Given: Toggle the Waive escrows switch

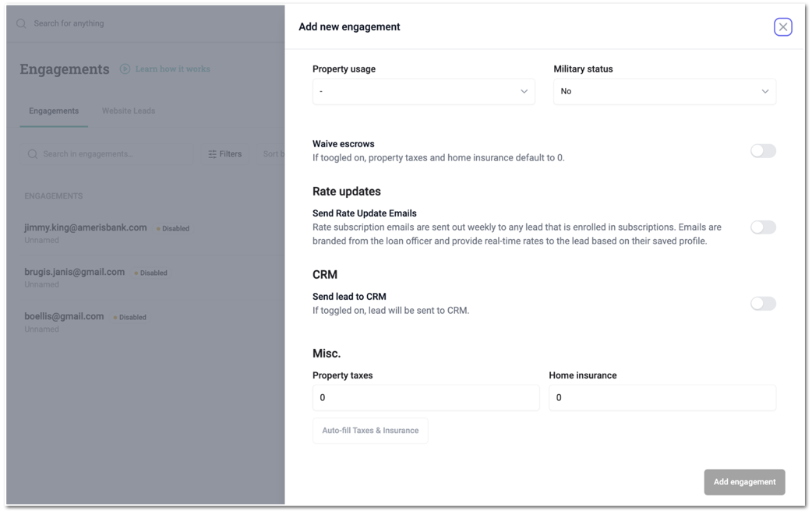Looking at the screenshot, I should 763,151.
